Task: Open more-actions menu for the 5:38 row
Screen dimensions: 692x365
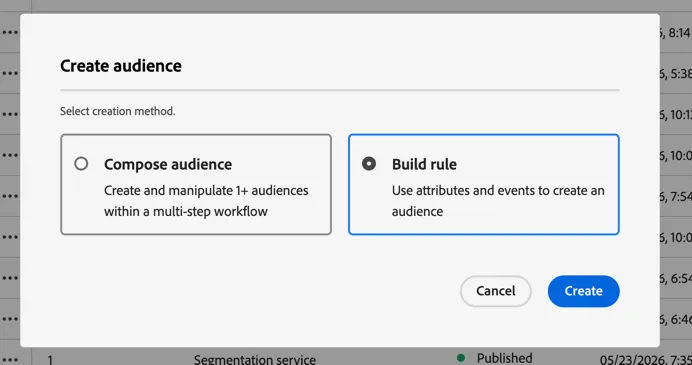Action: [10, 73]
